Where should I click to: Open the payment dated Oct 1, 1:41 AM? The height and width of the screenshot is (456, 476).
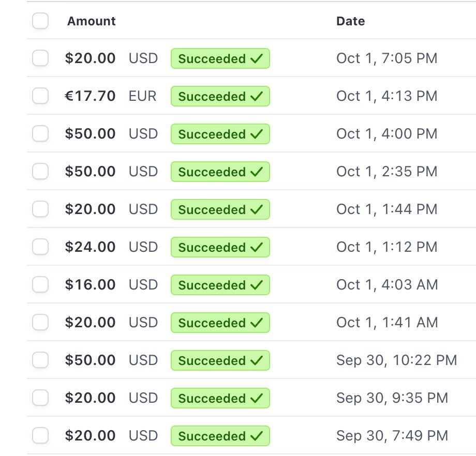pyautogui.click(x=251, y=322)
